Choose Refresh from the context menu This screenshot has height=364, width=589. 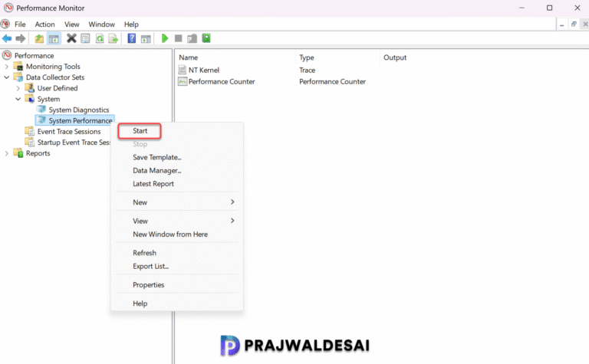[144, 253]
